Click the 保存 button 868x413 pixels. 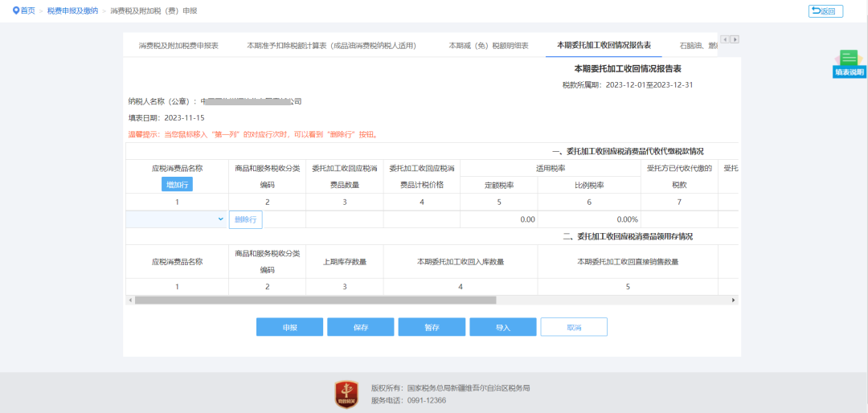[360, 327]
